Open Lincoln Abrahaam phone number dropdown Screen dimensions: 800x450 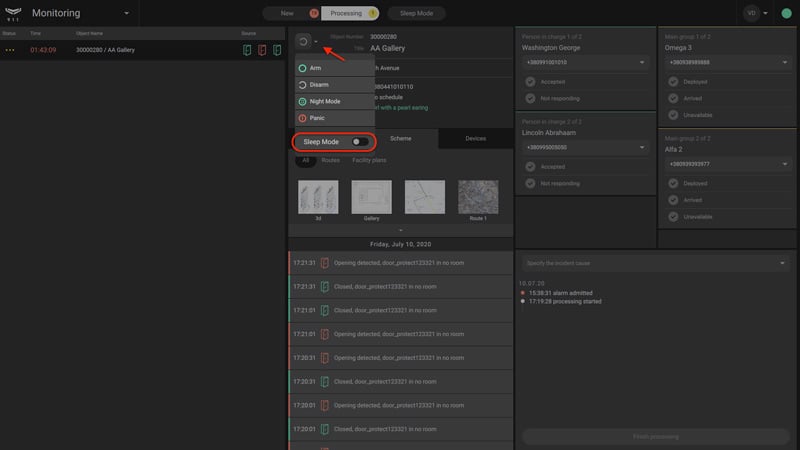585,147
